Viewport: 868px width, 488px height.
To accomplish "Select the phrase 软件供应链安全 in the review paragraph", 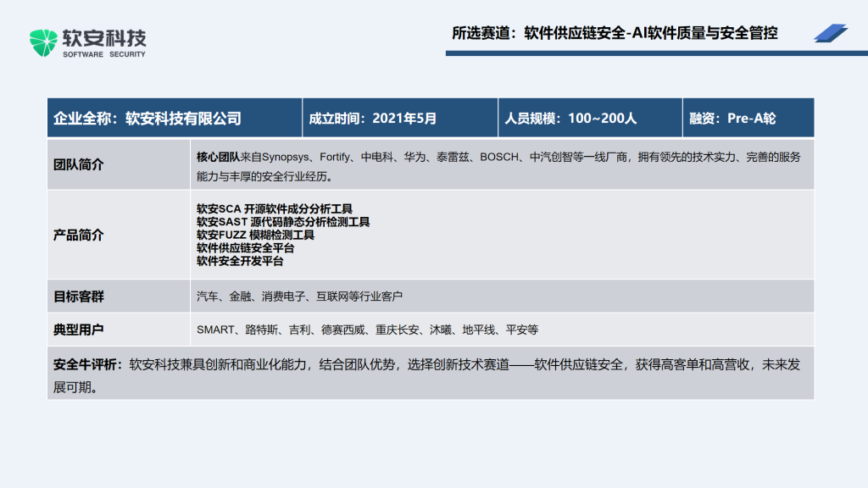I will coord(578,364).
